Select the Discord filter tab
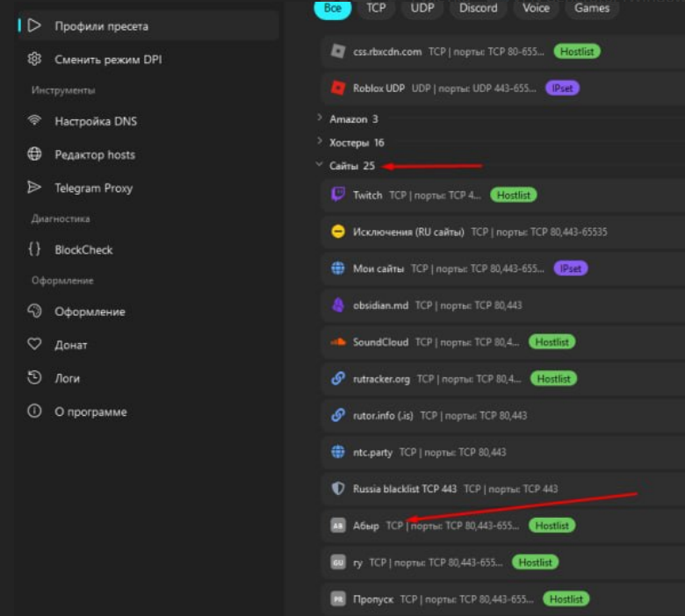Image resolution: width=685 pixels, height=616 pixels. (x=478, y=8)
